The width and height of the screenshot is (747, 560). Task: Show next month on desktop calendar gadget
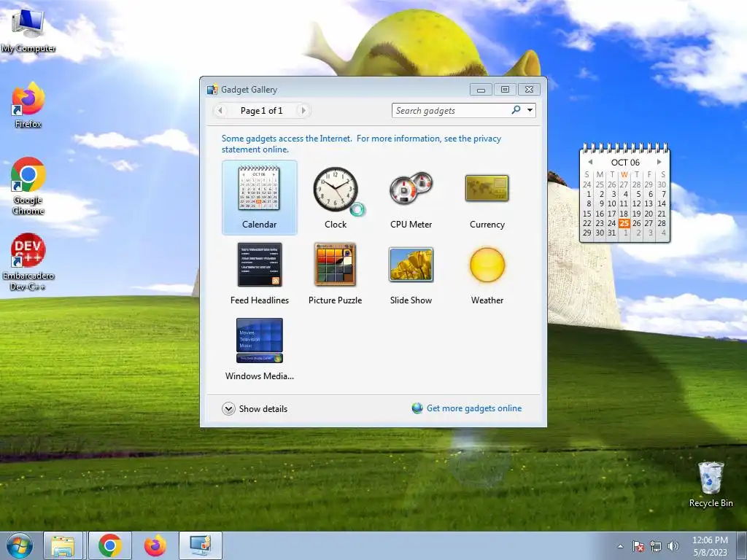(659, 162)
